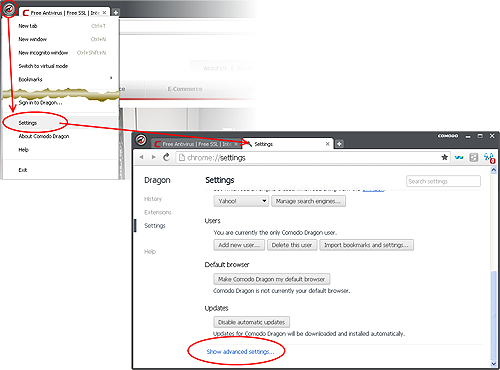Close the Settings tab

328,144
